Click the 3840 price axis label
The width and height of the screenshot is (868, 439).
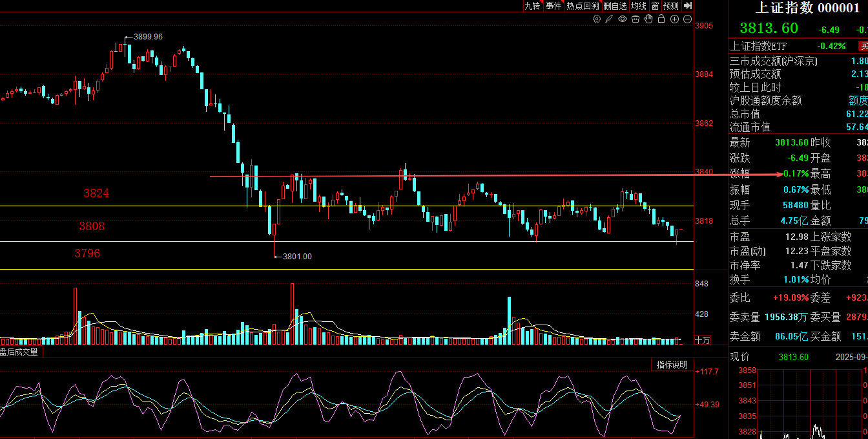(x=704, y=172)
